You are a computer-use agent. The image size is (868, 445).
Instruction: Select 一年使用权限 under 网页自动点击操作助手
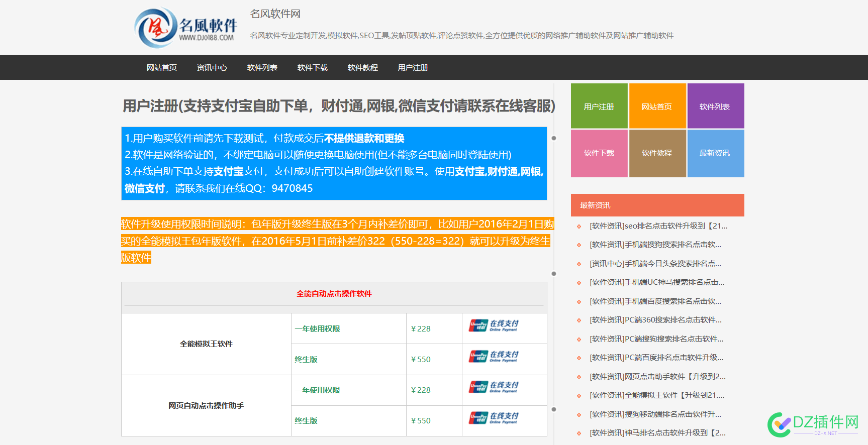point(318,390)
